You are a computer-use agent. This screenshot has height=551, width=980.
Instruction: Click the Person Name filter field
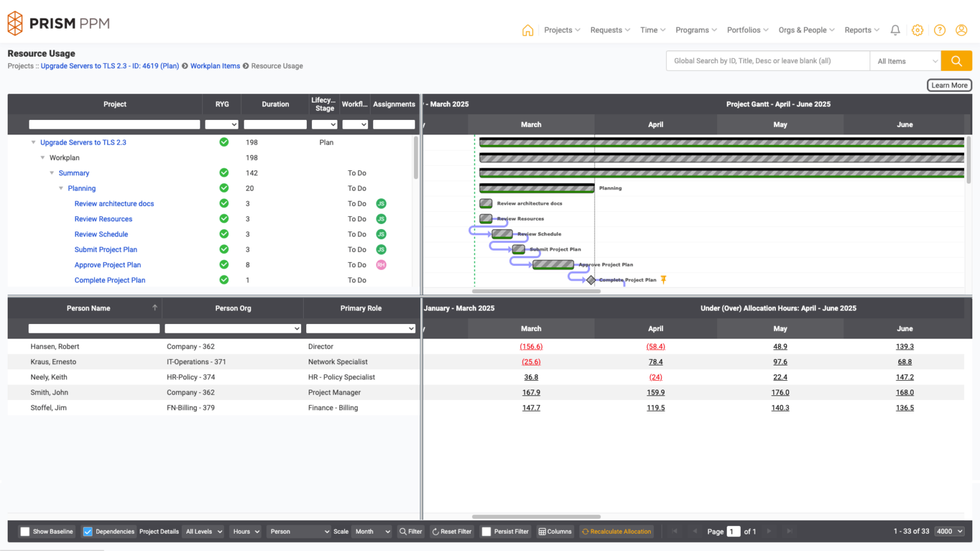click(x=94, y=328)
